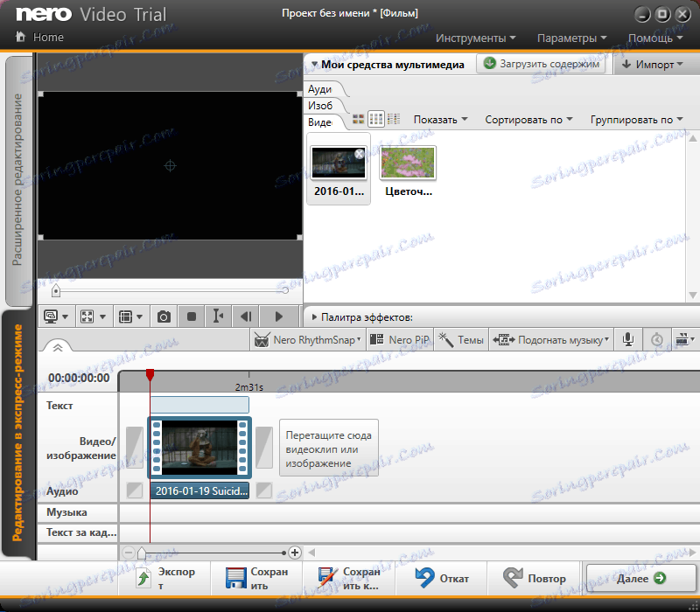Zoom out the timeline with minus
The image size is (700, 612).
129,553
